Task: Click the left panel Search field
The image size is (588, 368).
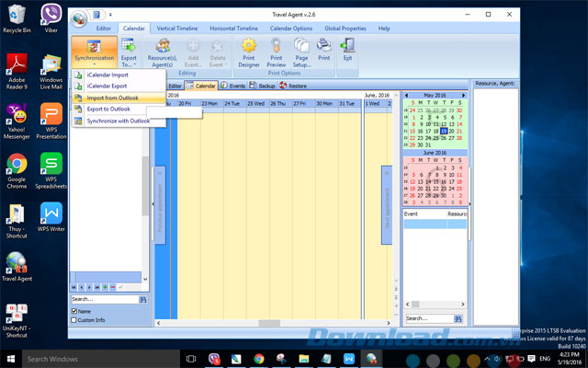Action: pos(106,299)
